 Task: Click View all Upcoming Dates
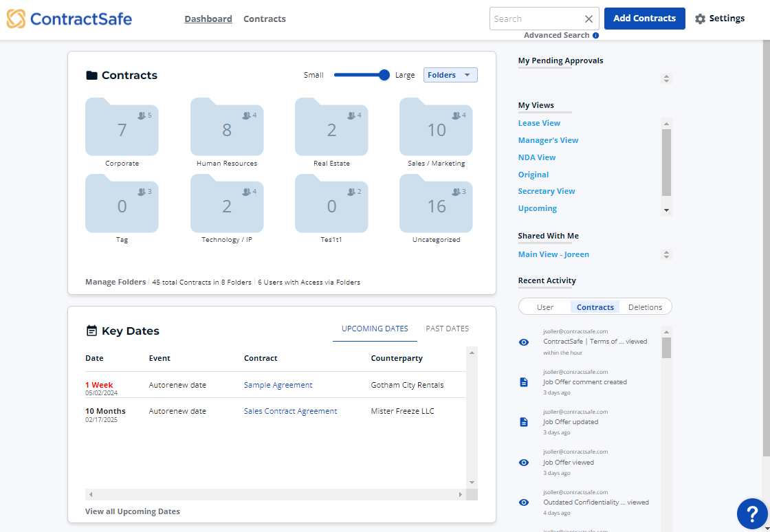point(133,511)
